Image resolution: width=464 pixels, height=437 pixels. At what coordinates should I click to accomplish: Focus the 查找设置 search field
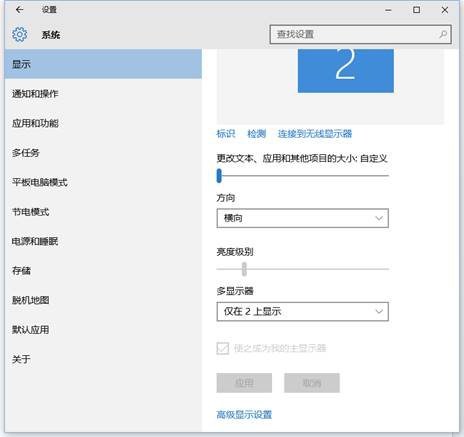click(x=360, y=34)
